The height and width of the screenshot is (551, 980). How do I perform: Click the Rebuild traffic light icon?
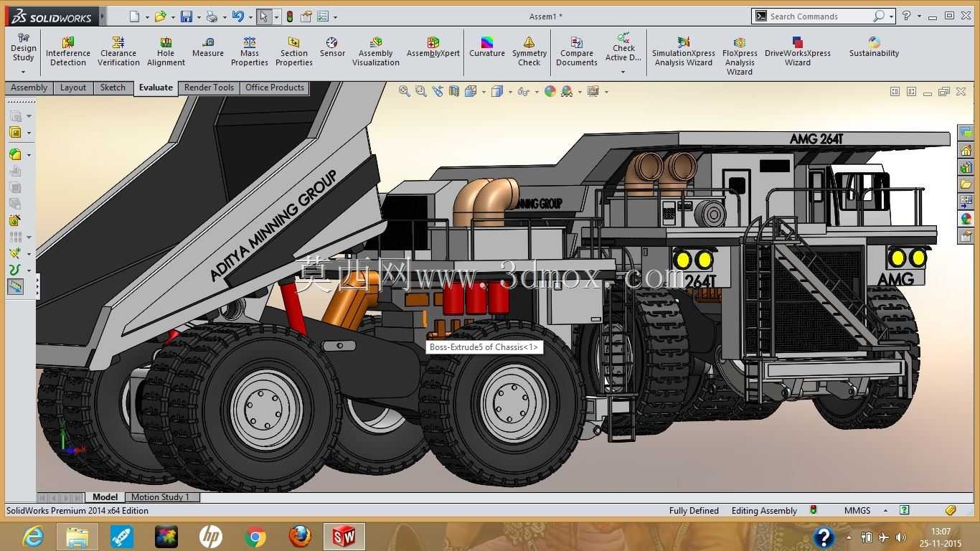pyautogui.click(x=290, y=17)
